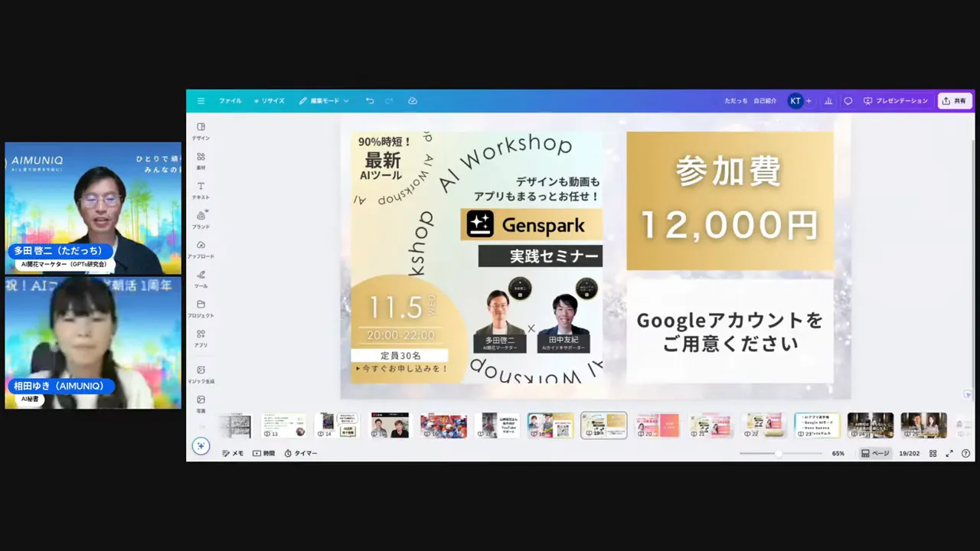980x551 pixels.
Task: Open the 時間 duration control
Action: [x=263, y=453]
